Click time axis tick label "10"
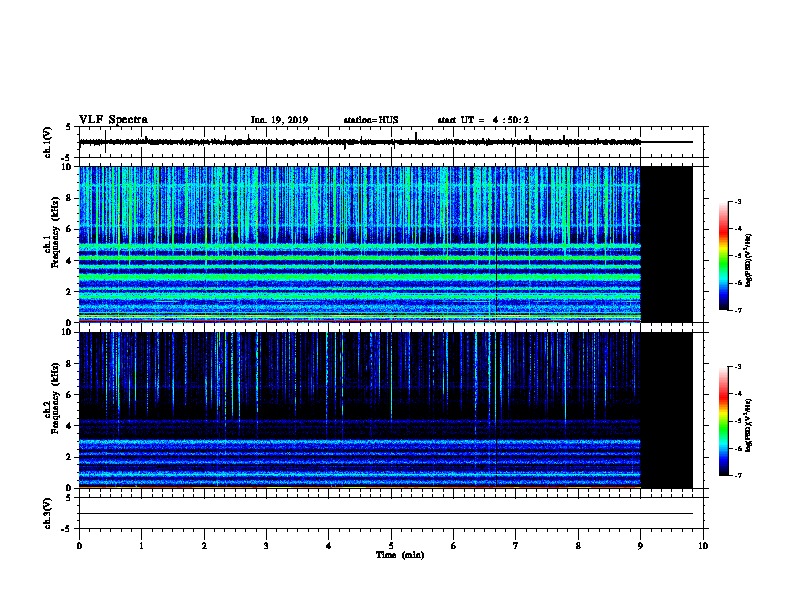This screenshot has height=612, width=792. [x=703, y=545]
